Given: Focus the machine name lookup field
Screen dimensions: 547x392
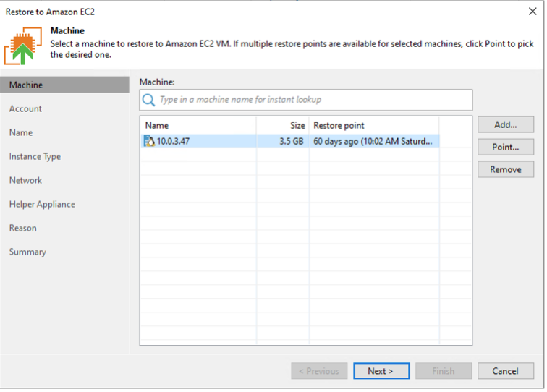Looking at the screenshot, I should tap(306, 100).
